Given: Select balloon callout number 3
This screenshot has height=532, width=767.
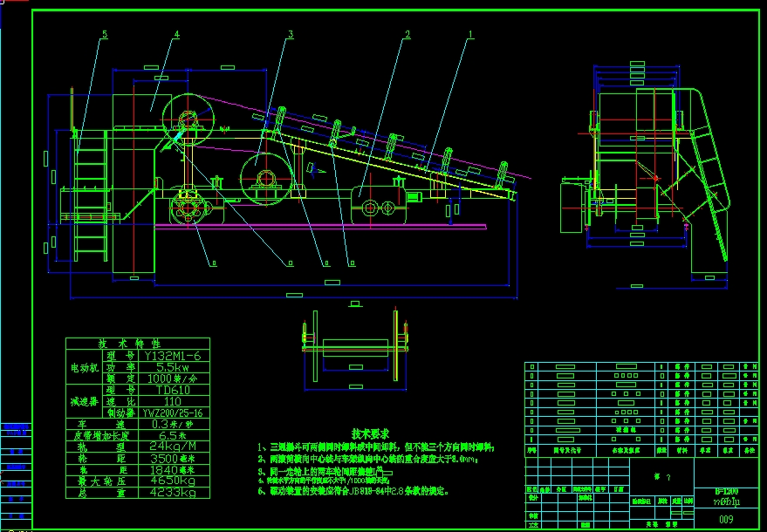Looking at the screenshot, I should 291,36.
